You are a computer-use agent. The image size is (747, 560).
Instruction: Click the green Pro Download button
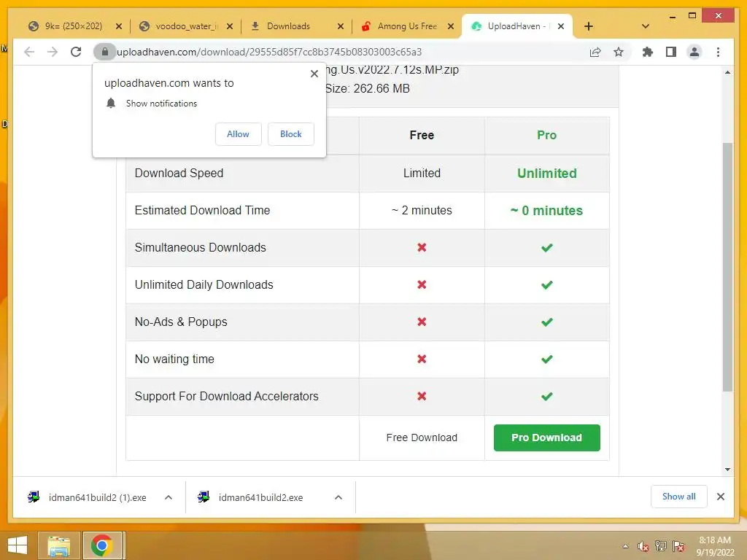(547, 437)
